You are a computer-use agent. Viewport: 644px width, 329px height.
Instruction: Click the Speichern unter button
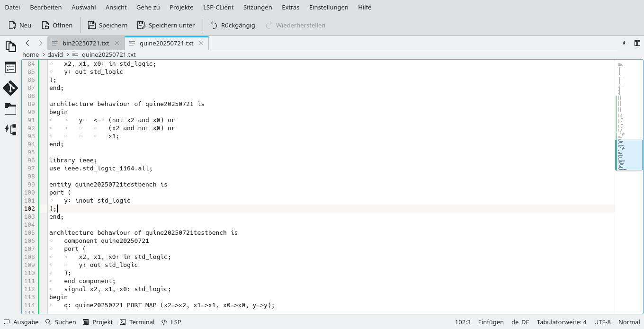coord(166,25)
